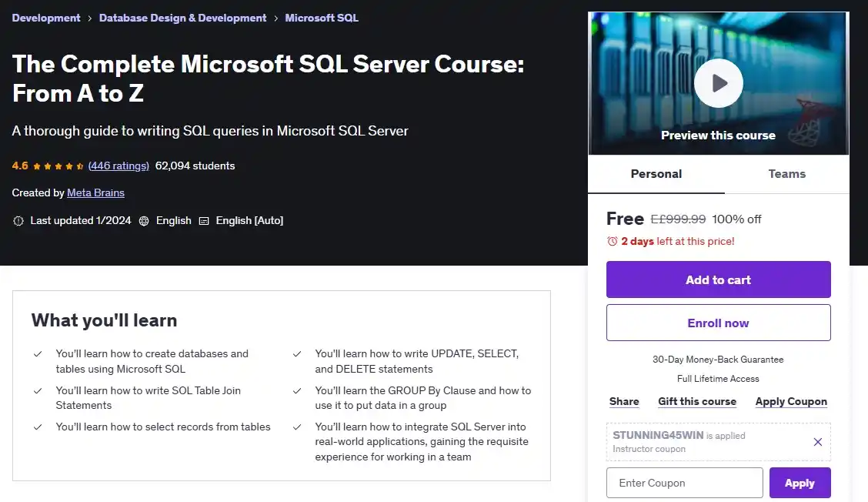Click the Full Lifetime Access text
The height and width of the screenshot is (502, 868).
click(x=718, y=379)
